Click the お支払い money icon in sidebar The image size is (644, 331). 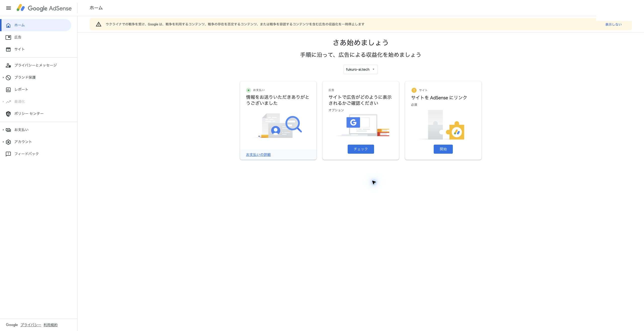point(8,130)
